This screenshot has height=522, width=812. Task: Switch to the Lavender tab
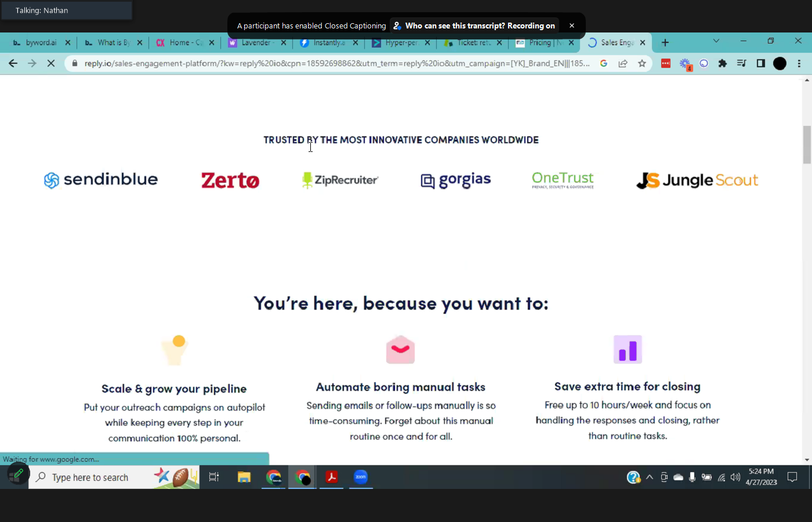pyautogui.click(x=255, y=42)
